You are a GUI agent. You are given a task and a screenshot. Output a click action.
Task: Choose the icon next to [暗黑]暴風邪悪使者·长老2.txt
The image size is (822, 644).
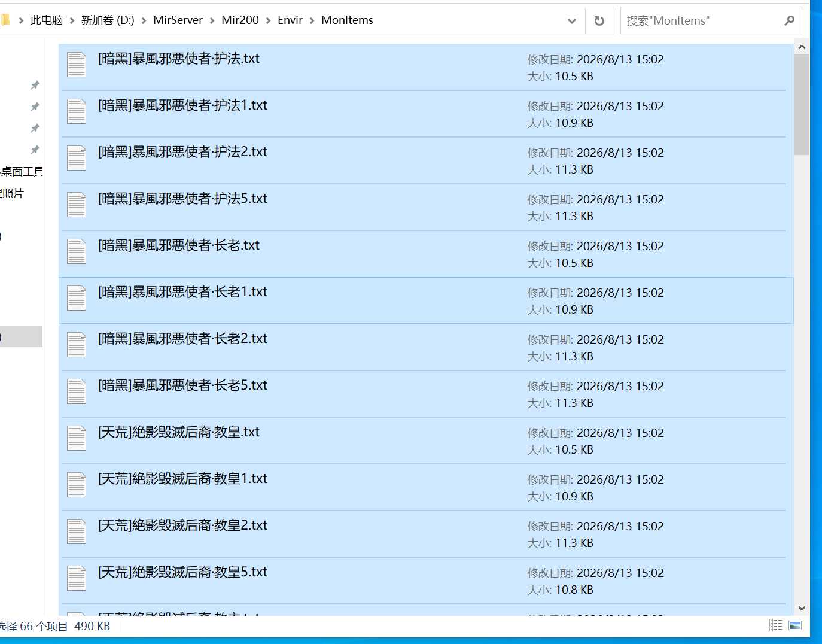click(x=77, y=345)
